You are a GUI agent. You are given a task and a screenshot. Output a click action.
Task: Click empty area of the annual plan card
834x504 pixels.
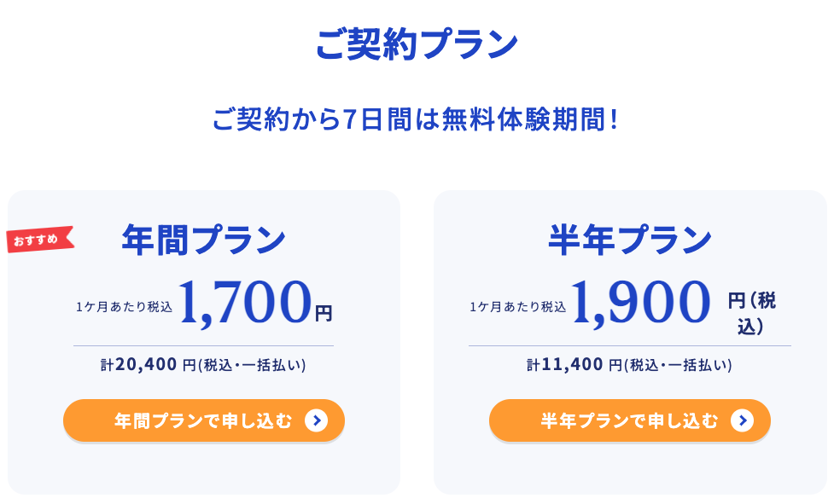pos(204,470)
